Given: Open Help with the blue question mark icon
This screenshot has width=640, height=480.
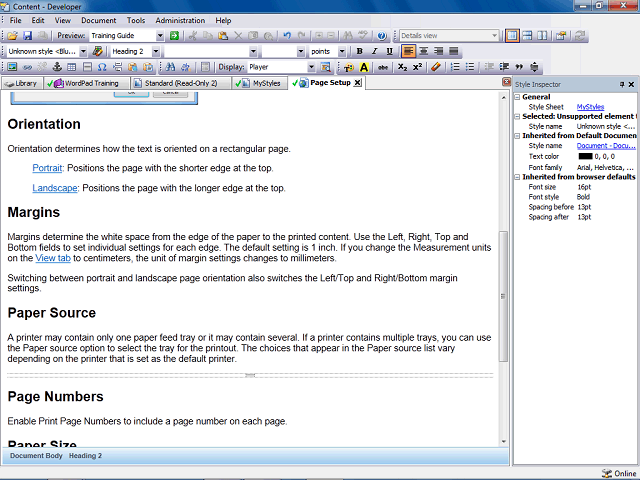Looking at the screenshot, I should tap(382, 36).
